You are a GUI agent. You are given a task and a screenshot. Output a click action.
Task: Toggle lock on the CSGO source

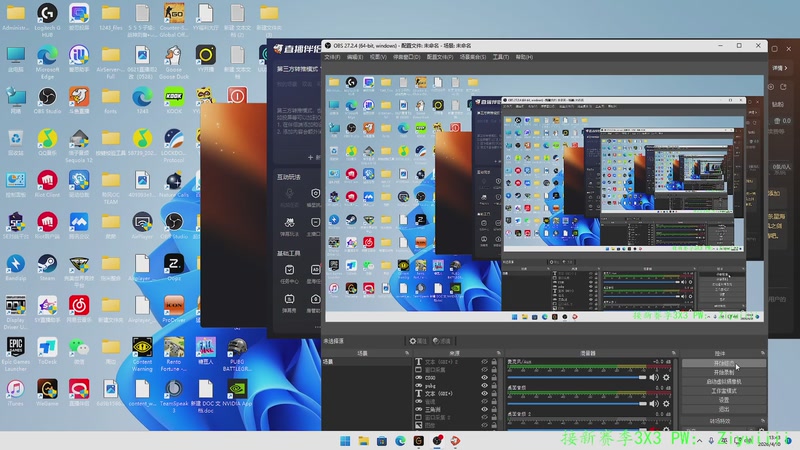click(496, 378)
